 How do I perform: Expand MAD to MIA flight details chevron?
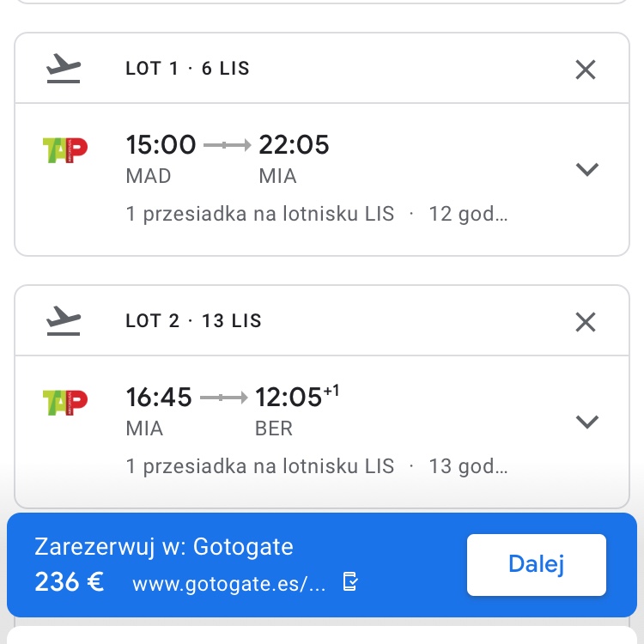pos(587,169)
